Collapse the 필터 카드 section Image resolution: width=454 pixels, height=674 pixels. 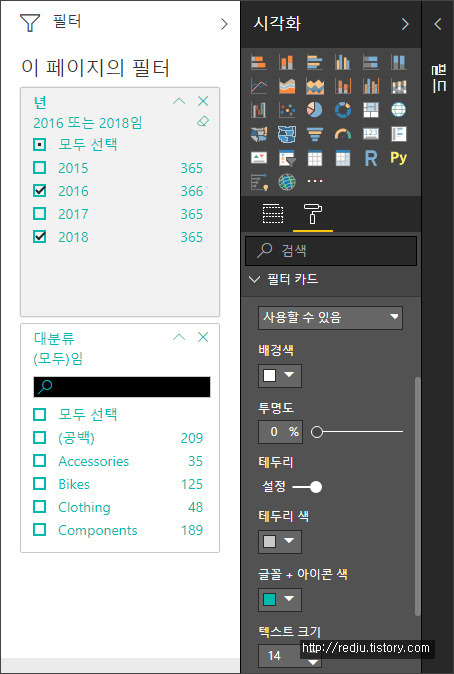pos(255,279)
